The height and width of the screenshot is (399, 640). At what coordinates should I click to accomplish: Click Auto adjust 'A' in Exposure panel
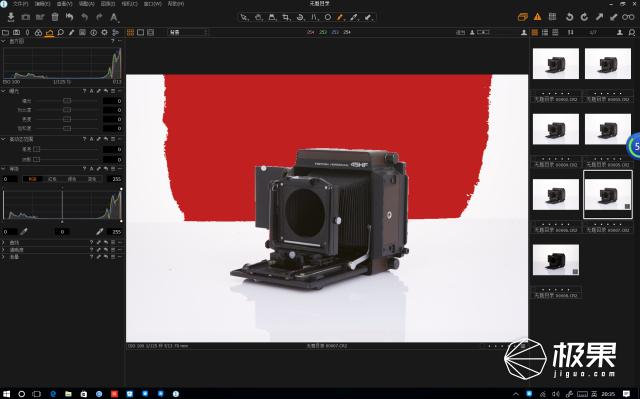click(91, 91)
